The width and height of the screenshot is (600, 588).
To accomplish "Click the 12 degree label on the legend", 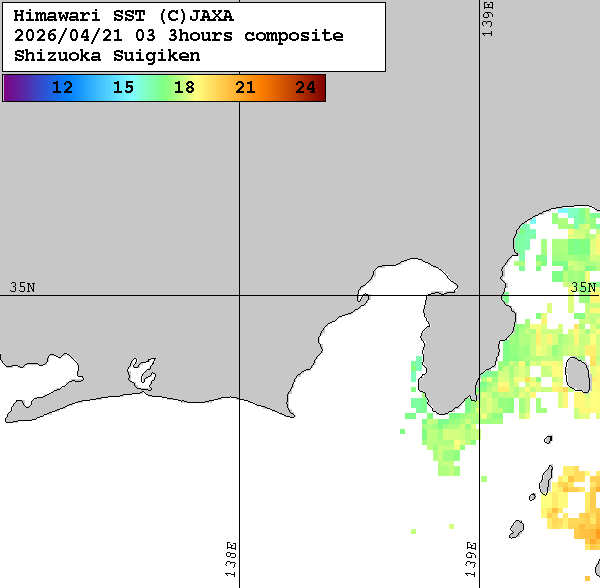I will (x=62, y=88).
